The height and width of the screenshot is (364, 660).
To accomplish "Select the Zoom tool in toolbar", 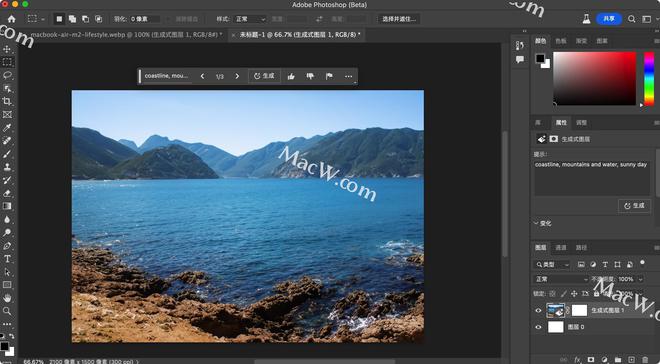I will tap(7, 311).
